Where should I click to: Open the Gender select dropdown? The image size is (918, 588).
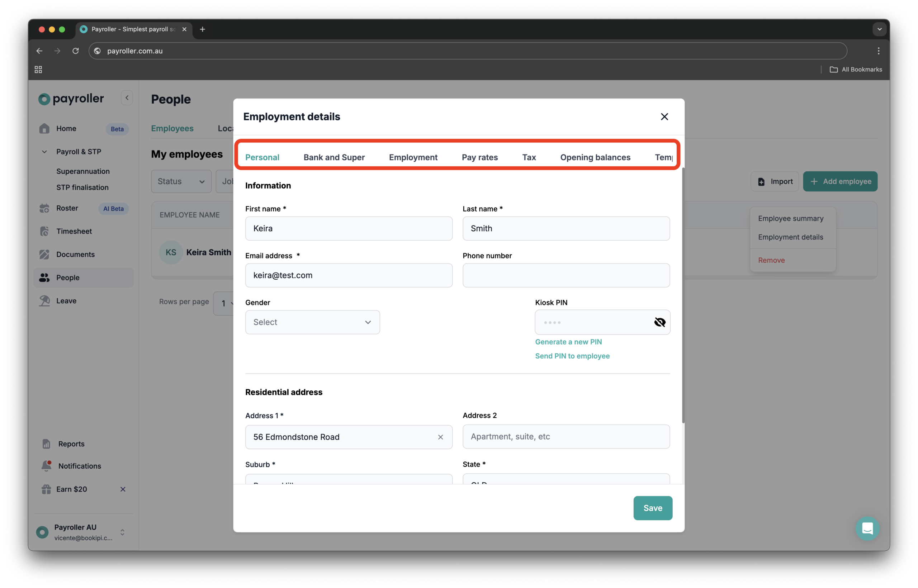(x=312, y=322)
